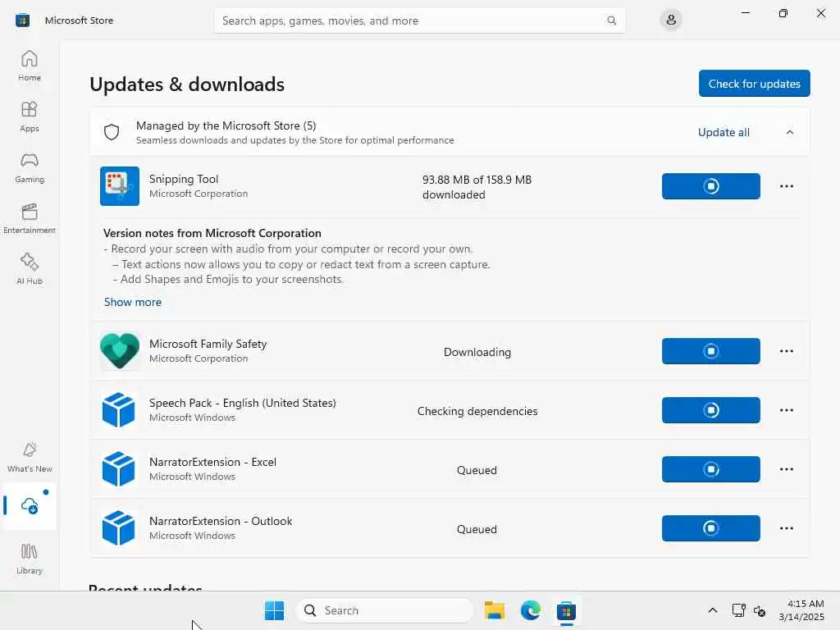Click the Snipping Tool app icon

click(x=120, y=186)
